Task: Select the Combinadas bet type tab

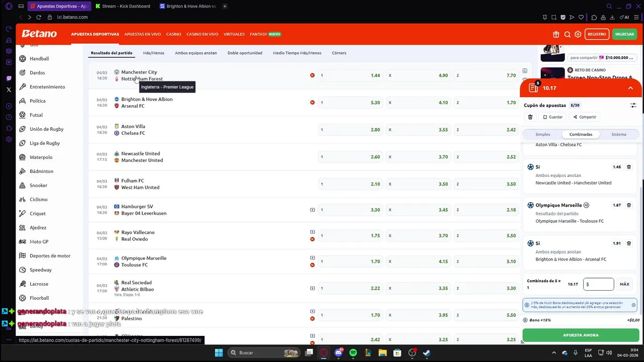Action: coord(581,134)
